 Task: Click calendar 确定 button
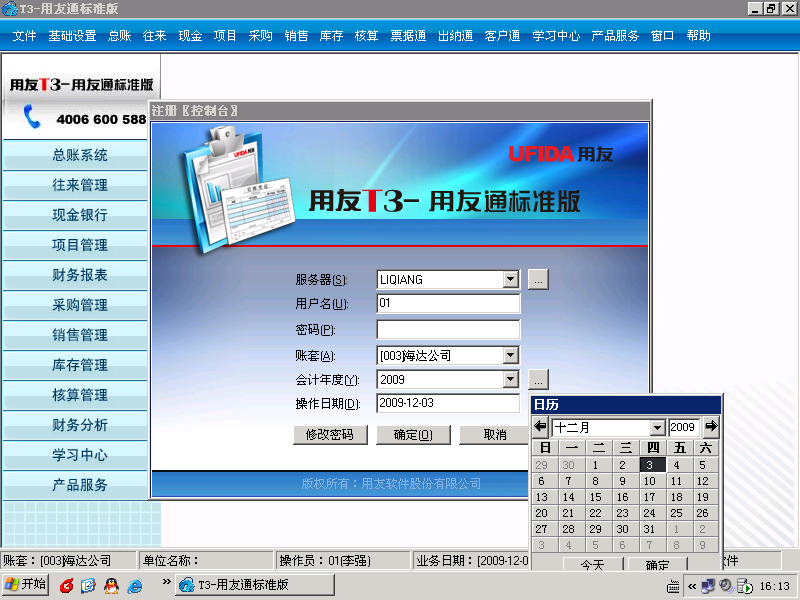coord(658,564)
